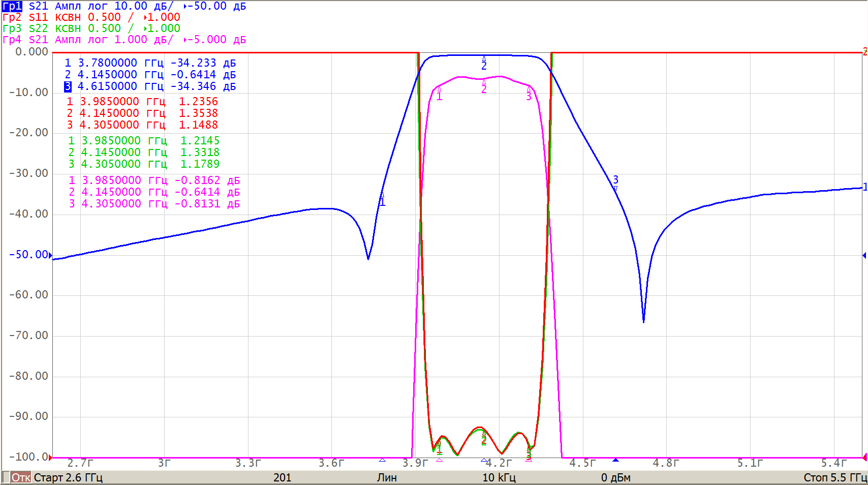Activate trace Гр2 S11 label

(x=25, y=17)
